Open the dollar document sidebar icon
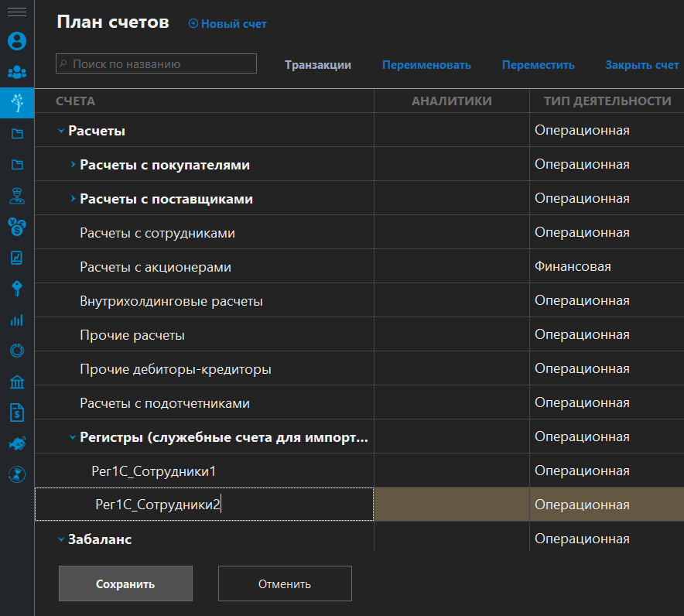This screenshot has width=684, height=616. click(17, 412)
